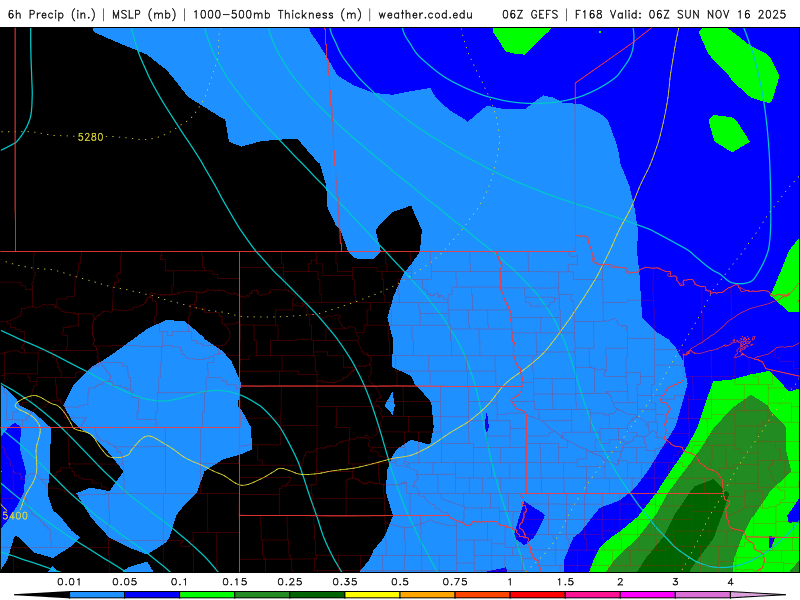Pick the orange 0.5–0.75 legend swatch

pyautogui.click(x=428, y=595)
